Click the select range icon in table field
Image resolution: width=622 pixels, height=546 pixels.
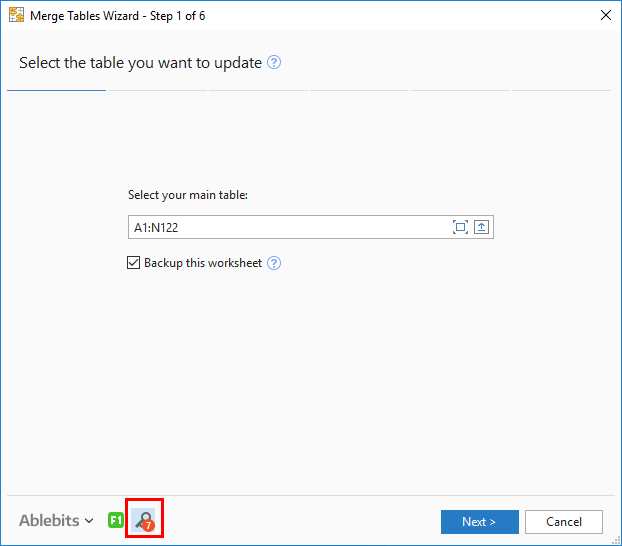(460, 227)
